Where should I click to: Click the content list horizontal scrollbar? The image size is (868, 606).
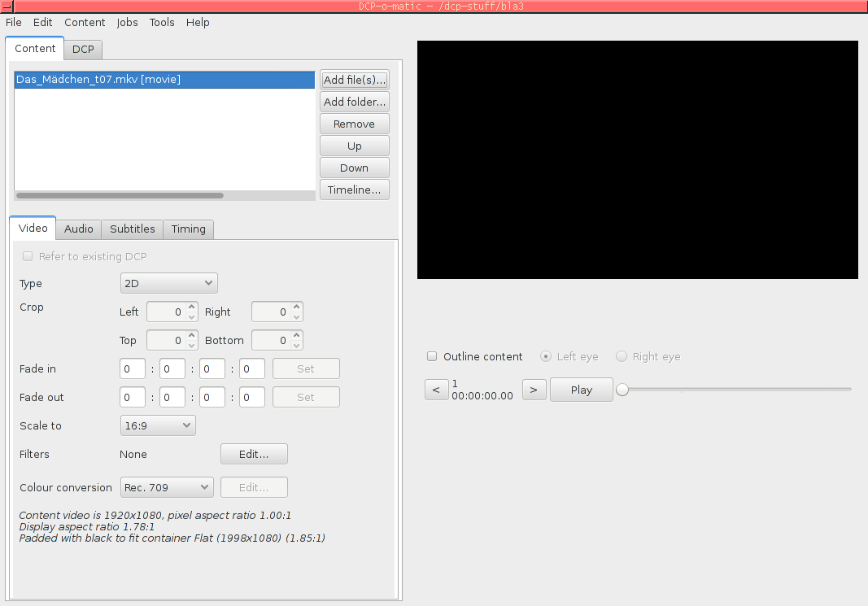pos(120,195)
